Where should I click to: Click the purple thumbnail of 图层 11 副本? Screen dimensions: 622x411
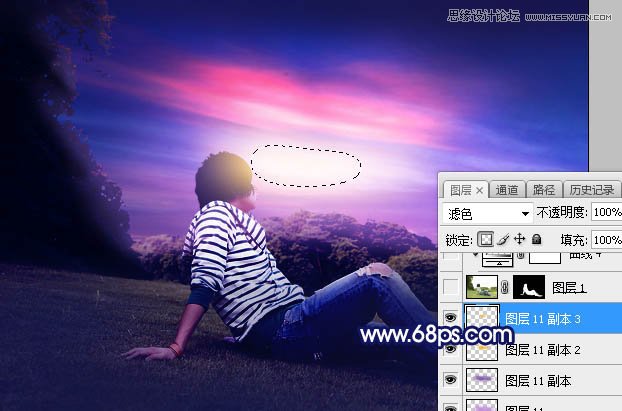tap(482, 380)
